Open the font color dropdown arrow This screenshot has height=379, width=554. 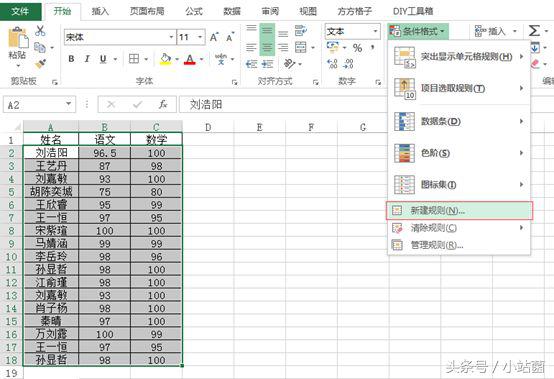coord(201,59)
